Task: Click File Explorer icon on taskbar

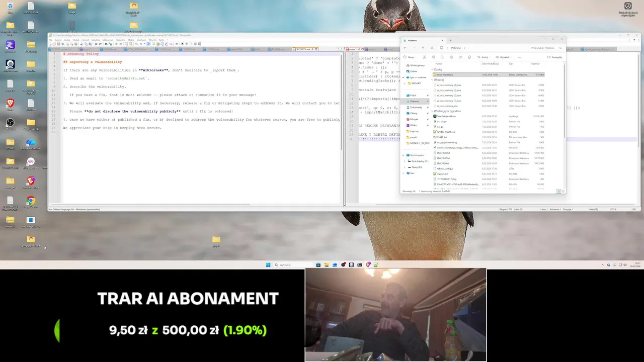Action: (x=326, y=264)
